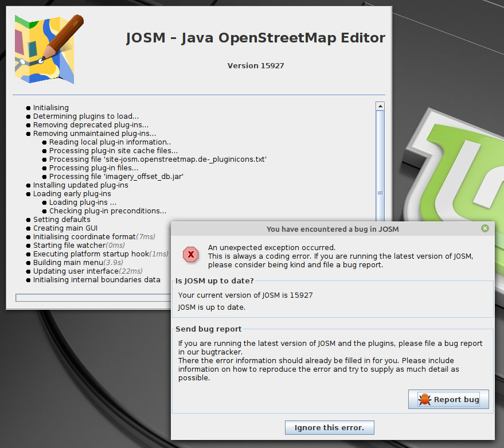
Task: Click the Report bug button
Action: point(448,399)
